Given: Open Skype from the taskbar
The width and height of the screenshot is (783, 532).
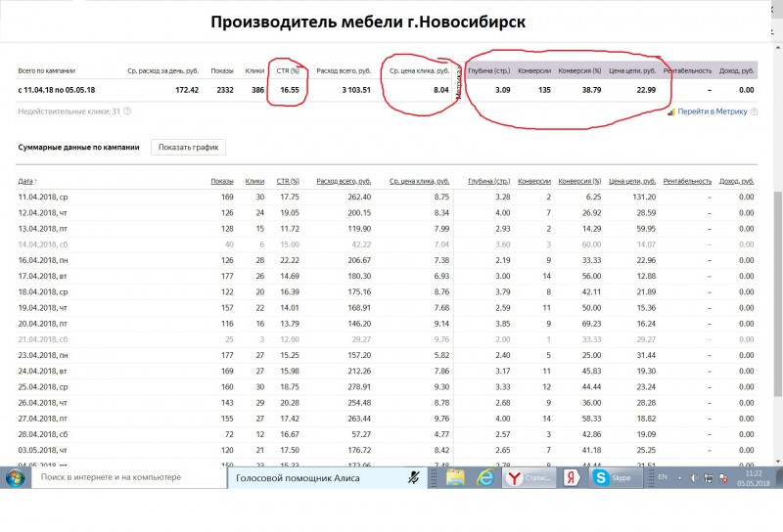Looking at the screenshot, I should pos(615,477).
